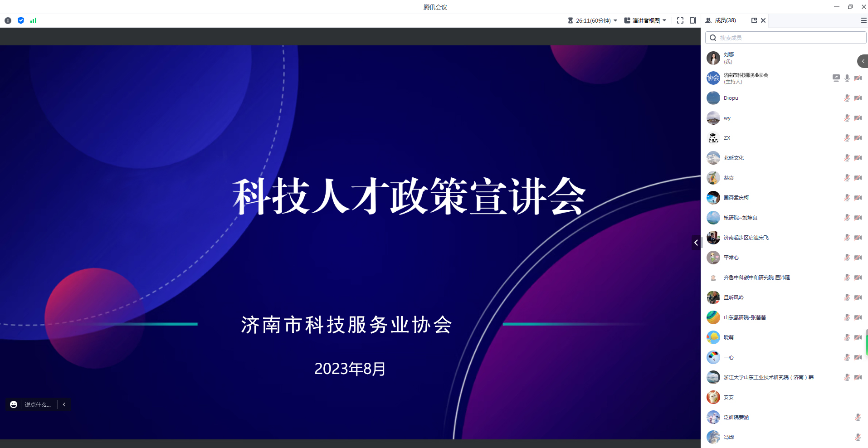
Task: Select member Diopu in the list
Action: click(x=785, y=98)
